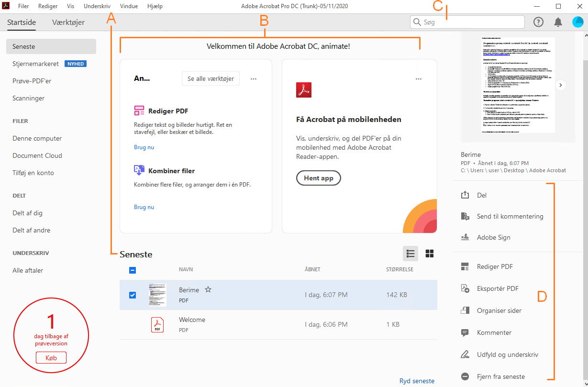Open the Underskriv menu
The image size is (588, 387).
[97, 6]
